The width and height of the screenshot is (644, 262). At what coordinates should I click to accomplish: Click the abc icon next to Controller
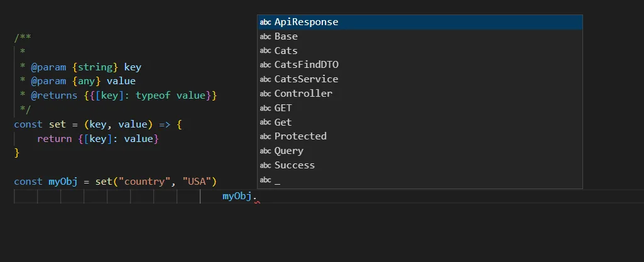[x=265, y=94]
